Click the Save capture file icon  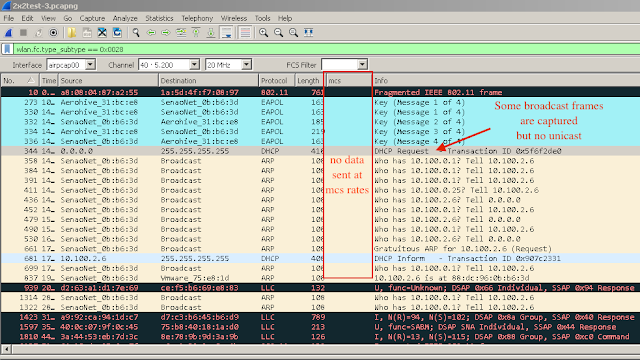pyautogui.click(x=87, y=33)
